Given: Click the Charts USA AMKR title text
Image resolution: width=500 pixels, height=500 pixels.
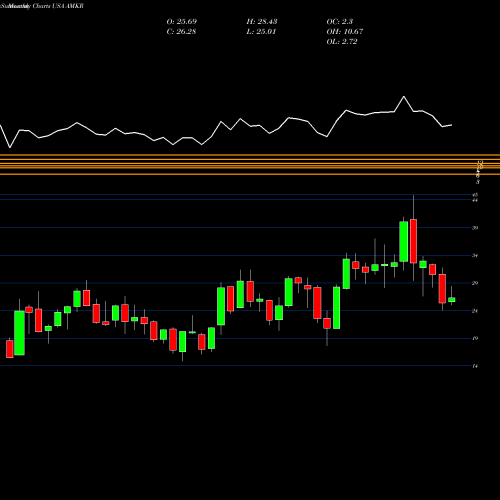Looking at the screenshot, I should click(58, 6).
